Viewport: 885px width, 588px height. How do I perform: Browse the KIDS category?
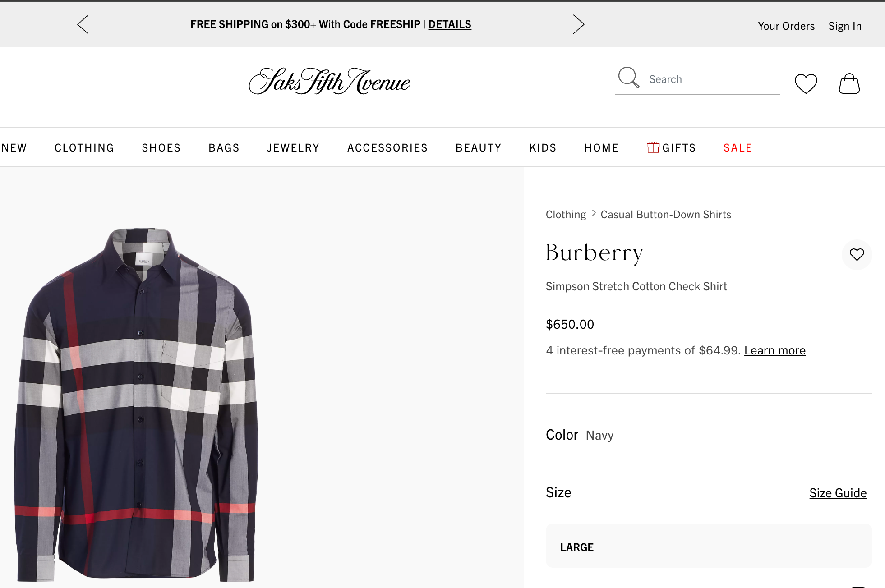click(542, 147)
